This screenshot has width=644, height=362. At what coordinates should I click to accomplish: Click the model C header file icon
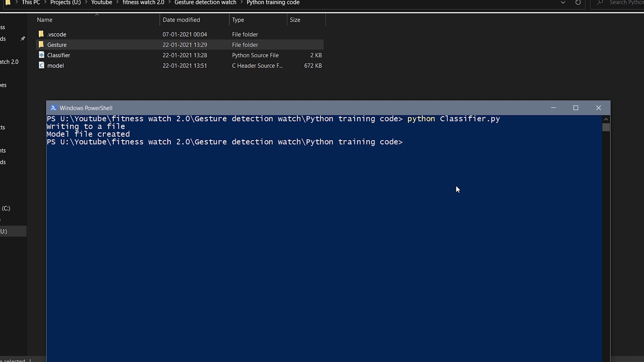[x=41, y=65]
